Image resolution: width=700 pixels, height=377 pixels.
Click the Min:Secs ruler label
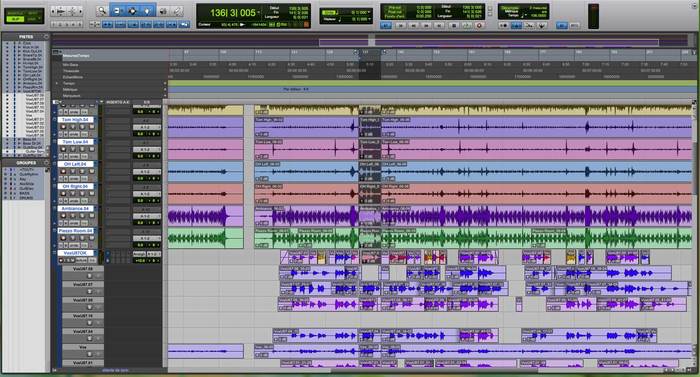[71, 65]
